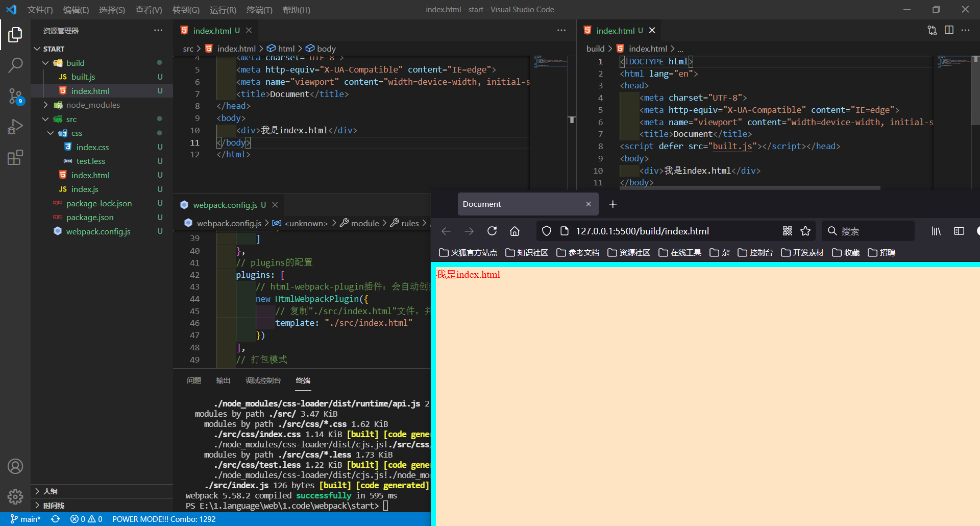Toggle tracking protection shield

[x=546, y=231]
